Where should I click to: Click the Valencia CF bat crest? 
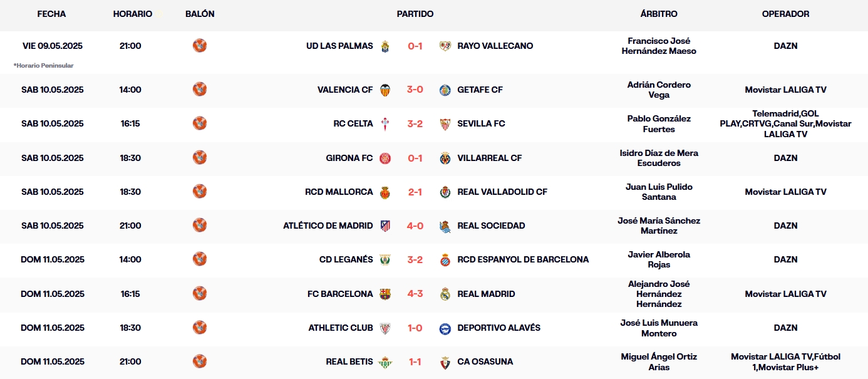point(385,90)
